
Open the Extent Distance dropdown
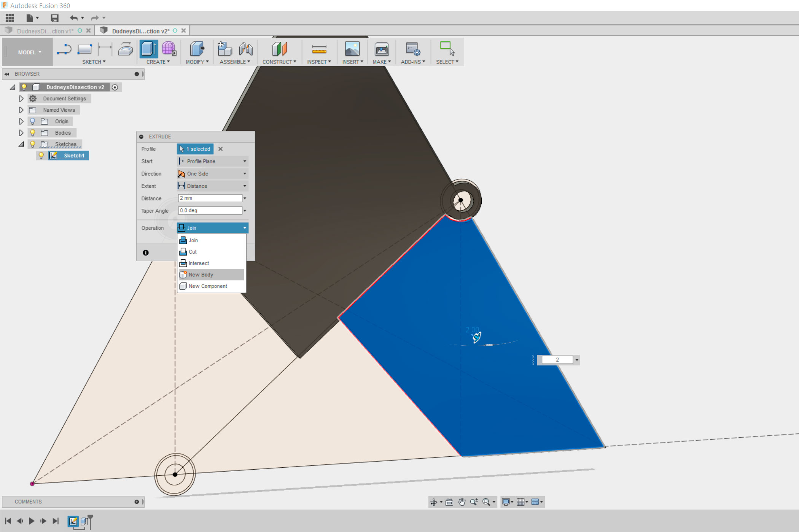pos(213,186)
